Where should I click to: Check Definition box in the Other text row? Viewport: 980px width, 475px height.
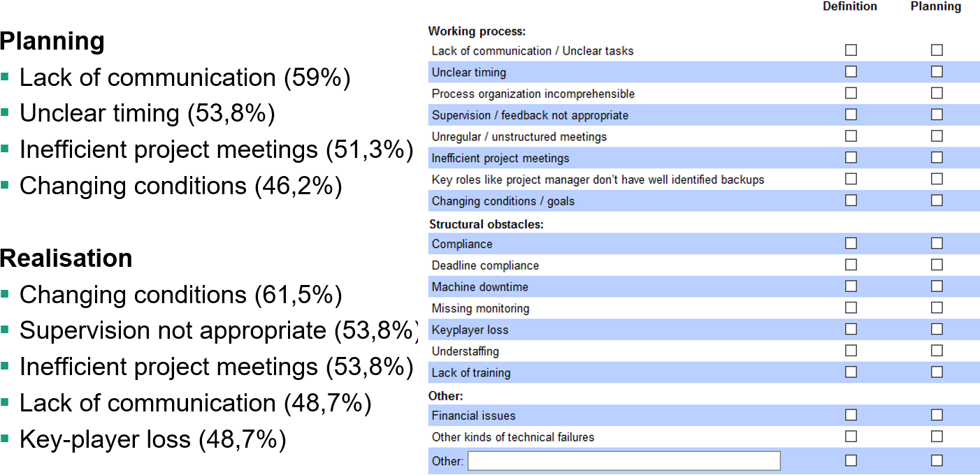[851, 460]
